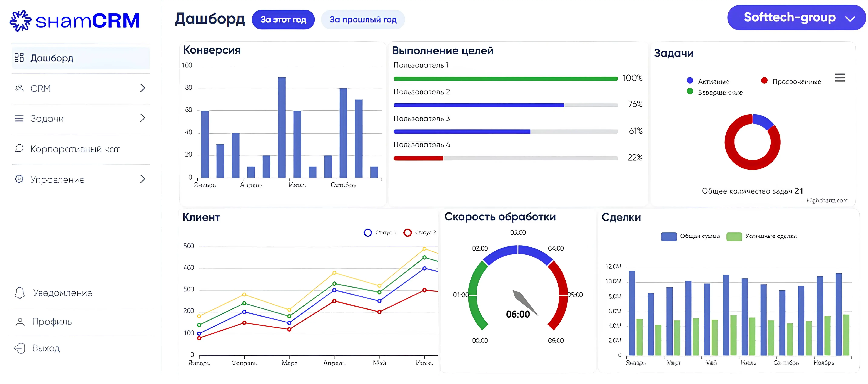The height and width of the screenshot is (384, 868).
Task: Click the Dashboard grid icon in sidebar
Action: coord(19,58)
